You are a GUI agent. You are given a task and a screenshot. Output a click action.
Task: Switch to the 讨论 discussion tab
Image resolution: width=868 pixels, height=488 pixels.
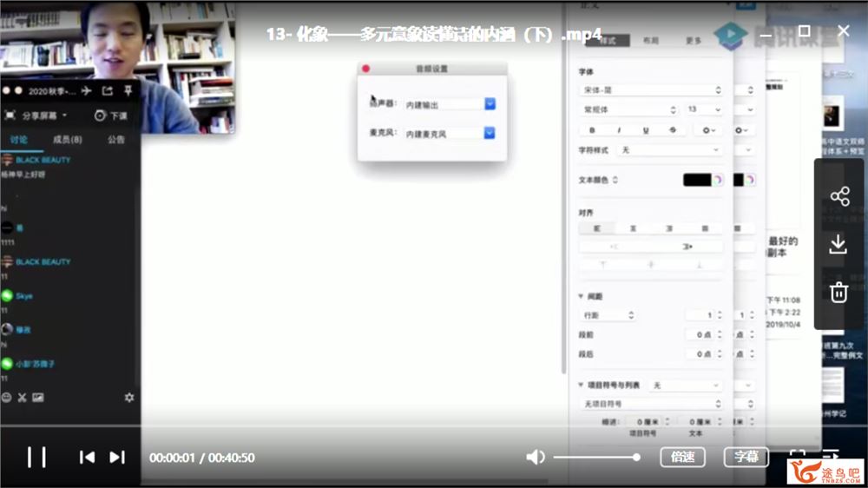[19, 140]
